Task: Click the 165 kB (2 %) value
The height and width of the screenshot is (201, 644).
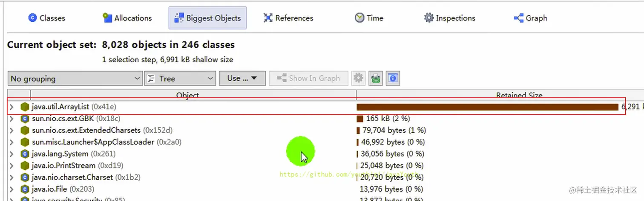Action: pyautogui.click(x=388, y=119)
